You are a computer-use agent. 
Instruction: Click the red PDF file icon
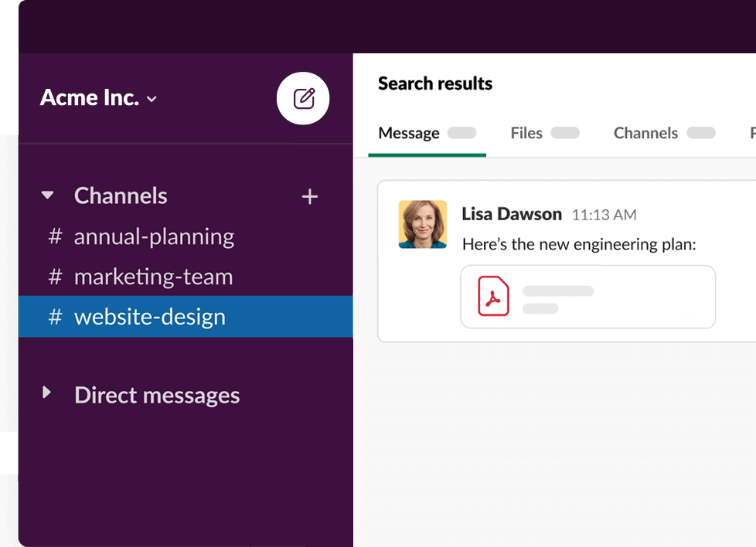coord(493,296)
